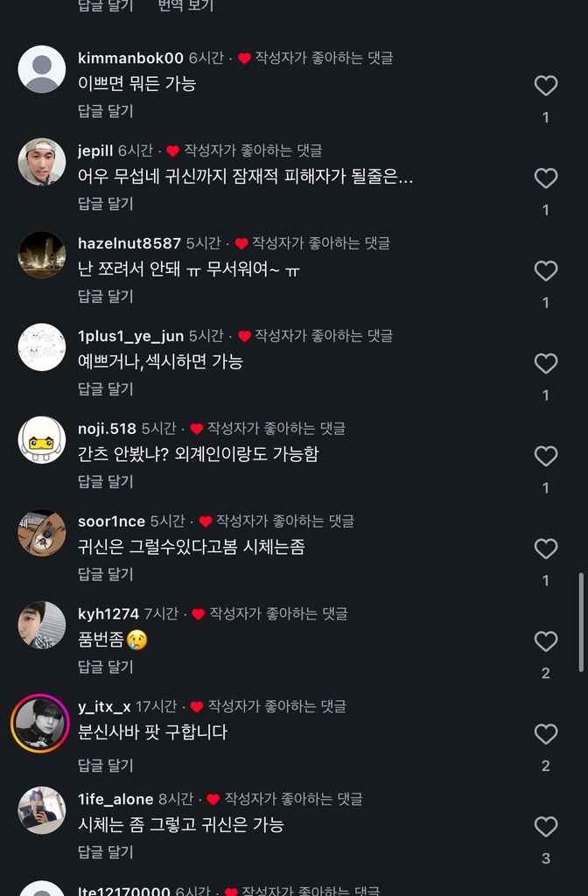This screenshot has height=896, width=588.
Task: Click the comment list scrollbar
Action: coord(581,621)
